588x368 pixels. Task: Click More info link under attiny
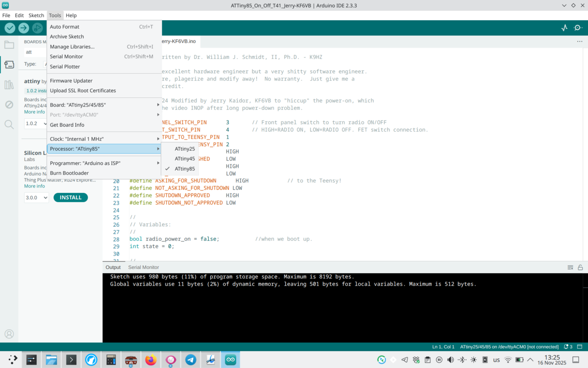pyautogui.click(x=34, y=112)
